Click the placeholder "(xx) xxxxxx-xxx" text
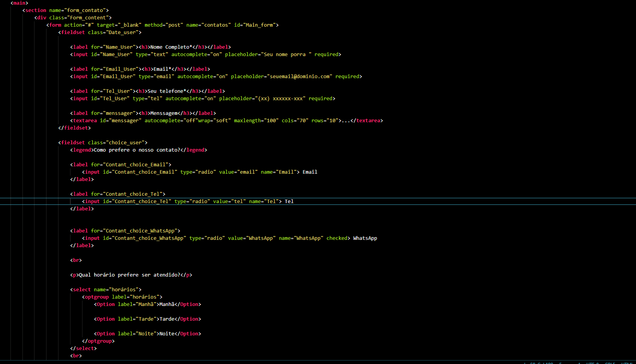Viewport: 636px width, 364px height. point(280,99)
